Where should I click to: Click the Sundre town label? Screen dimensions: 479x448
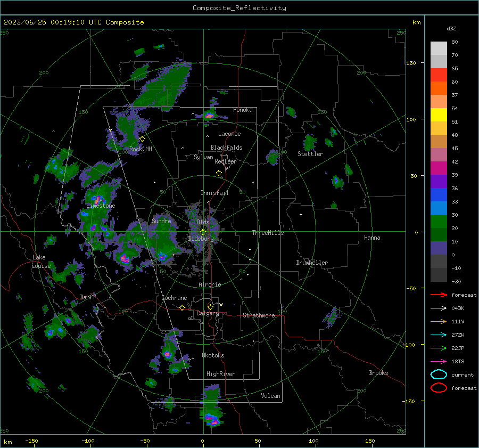click(x=161, y=221)
